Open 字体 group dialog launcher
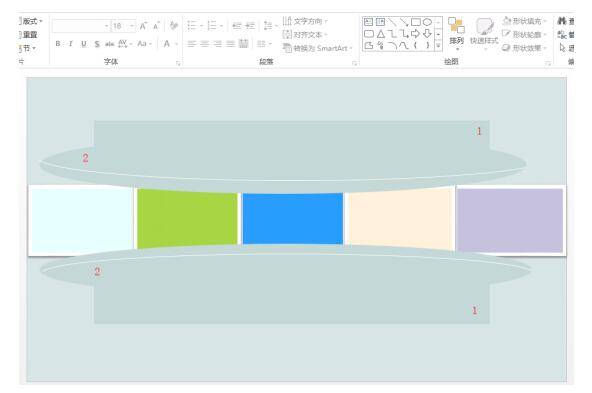The image size is (592, 393). click(x=178, y=64)
